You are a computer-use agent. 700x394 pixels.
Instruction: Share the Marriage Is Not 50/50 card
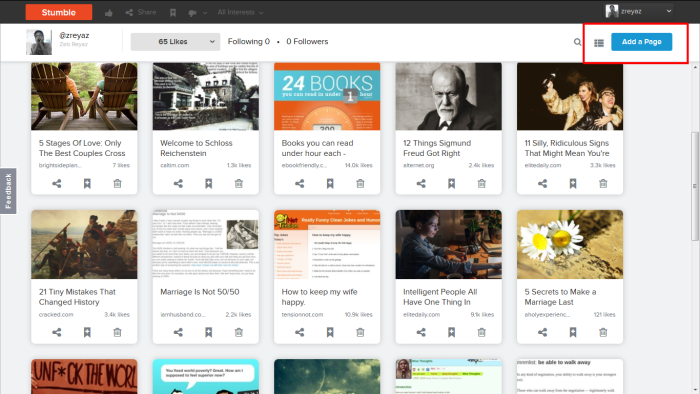pos(178,332)
